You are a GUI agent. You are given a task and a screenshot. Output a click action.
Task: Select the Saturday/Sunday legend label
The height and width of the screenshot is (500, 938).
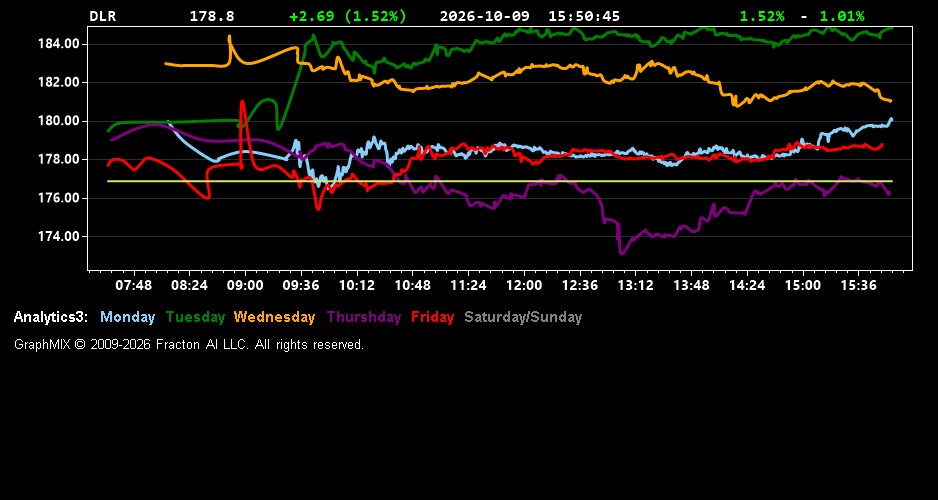[x=523, y=318]
